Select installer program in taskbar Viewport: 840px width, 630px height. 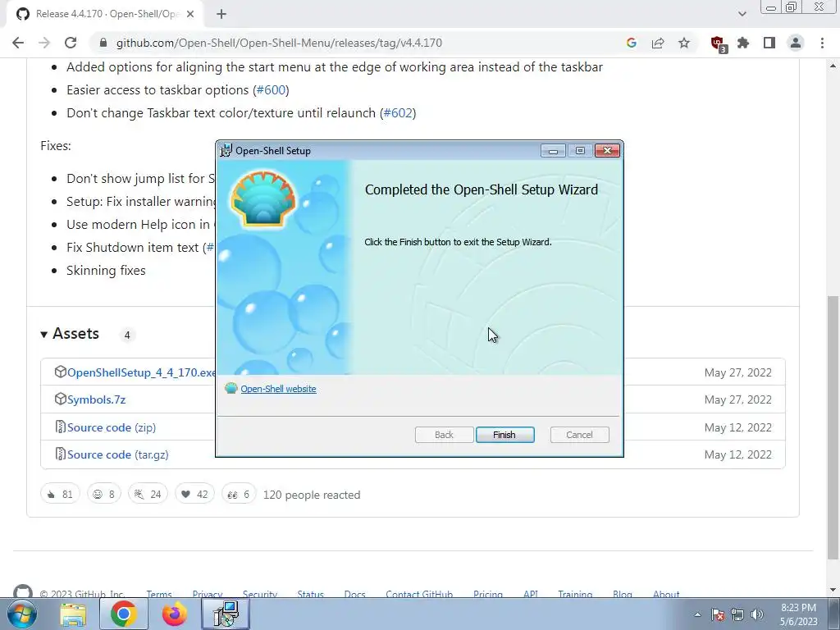pyautogui.click(x=226, y=614)
